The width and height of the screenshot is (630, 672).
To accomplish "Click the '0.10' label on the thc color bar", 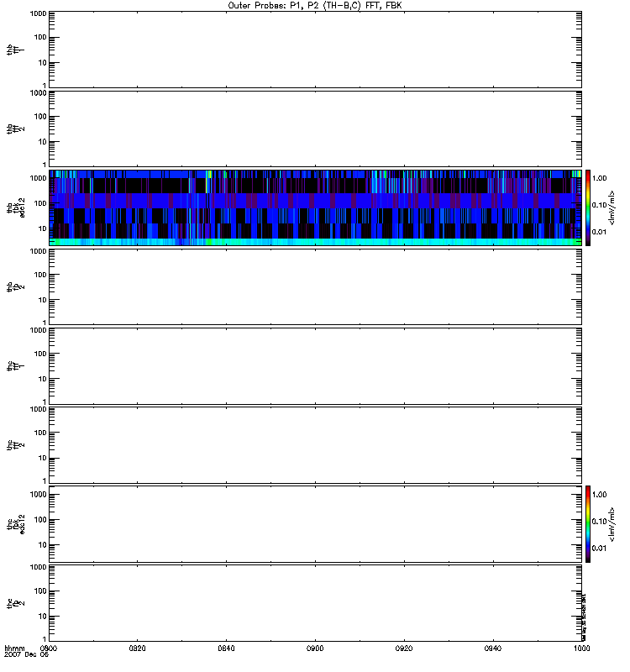I will [x=599, y=521].
